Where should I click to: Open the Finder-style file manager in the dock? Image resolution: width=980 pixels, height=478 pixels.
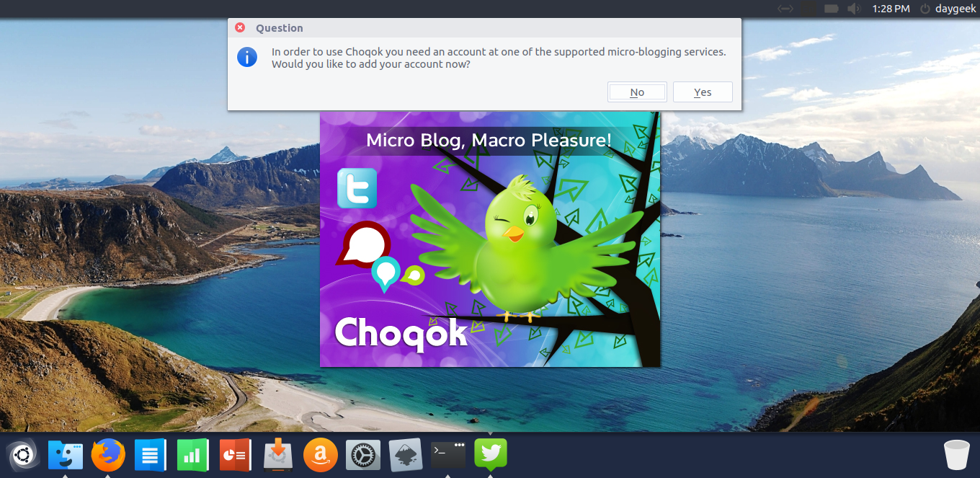click(65, 455)
